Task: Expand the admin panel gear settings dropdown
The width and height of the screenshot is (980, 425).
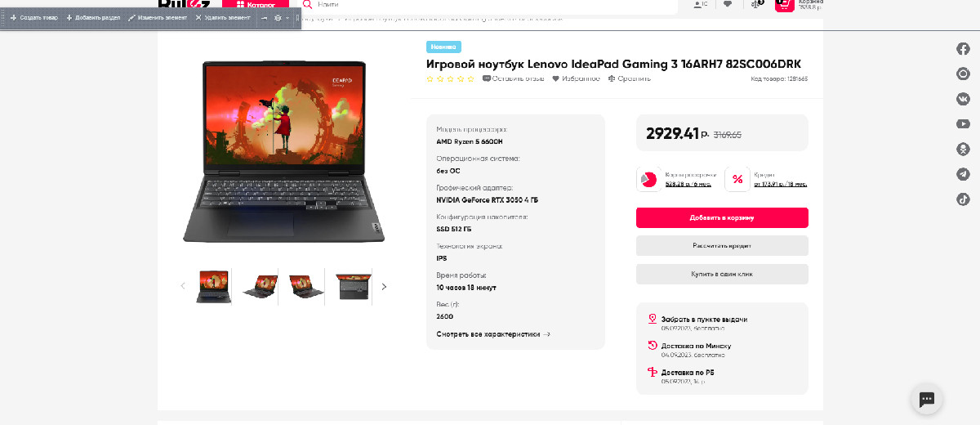Action: (x=281, y=17)
